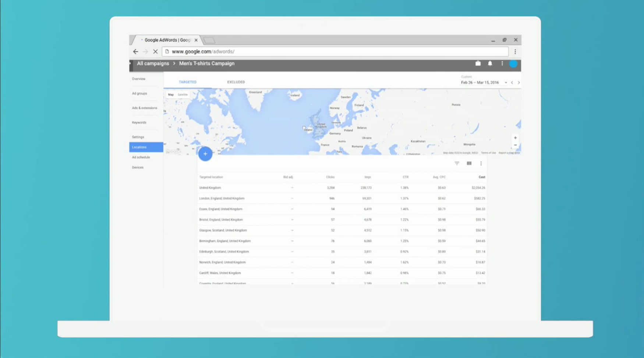Viewport: 644px width, 358px height.
Task: Sort by Avg. CPC column header
Action: click(439, 177)
